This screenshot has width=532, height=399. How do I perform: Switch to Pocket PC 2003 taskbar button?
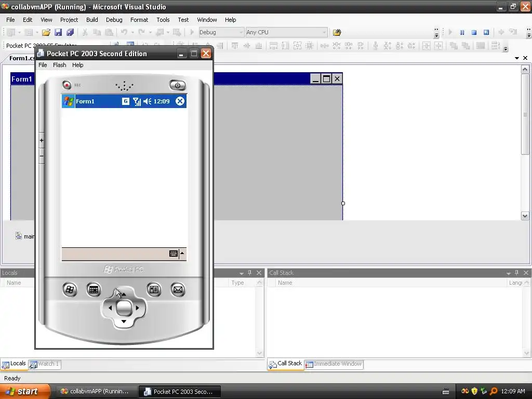point(180,392)
